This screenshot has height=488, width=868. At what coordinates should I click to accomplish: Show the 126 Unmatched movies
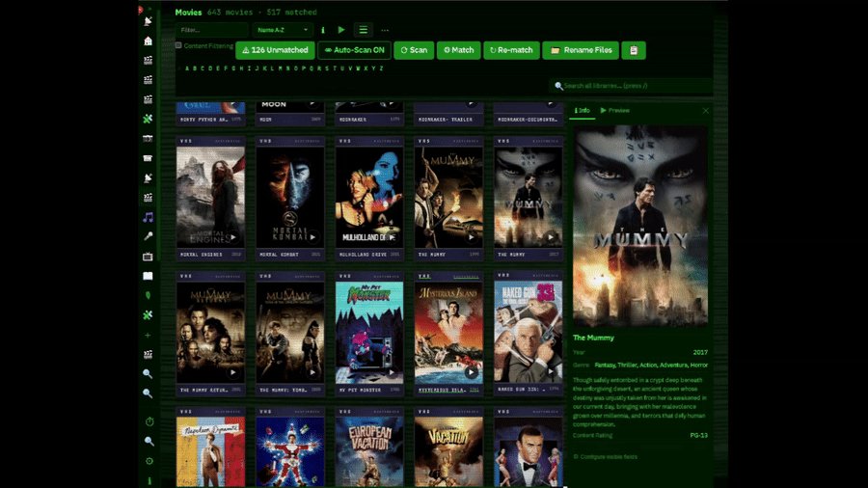[x=275, y=50]
